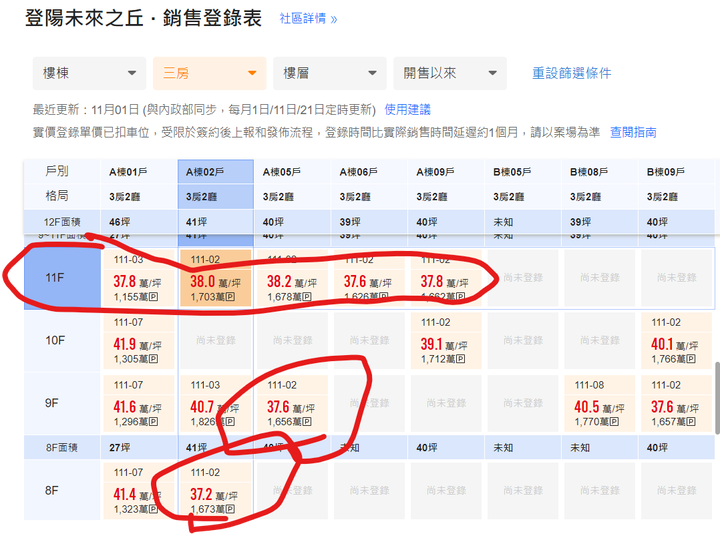This screenshot has width=720, height=534.
Task: Open the 9F A棟01戶 41.6萬/坪 record
Action: (139, 403)
